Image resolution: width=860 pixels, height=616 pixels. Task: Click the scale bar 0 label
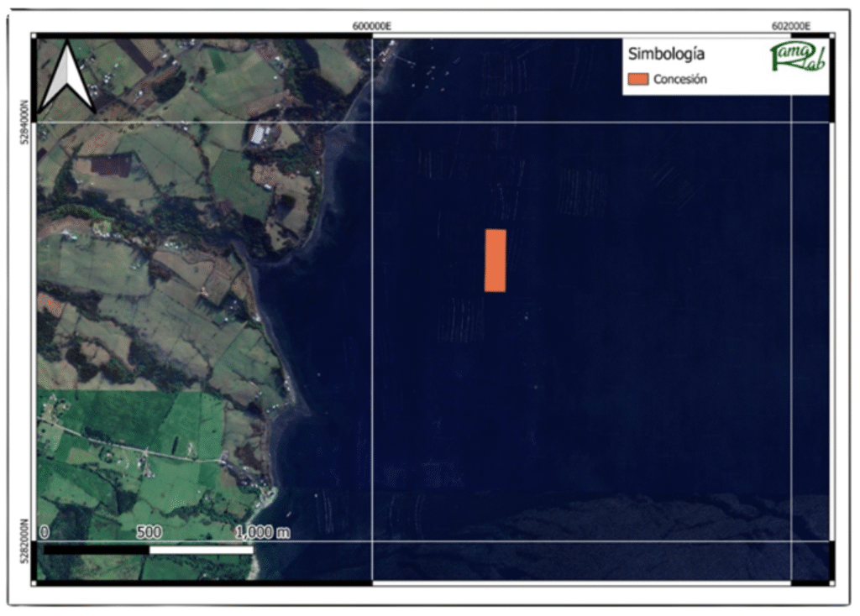coord(44,532)
